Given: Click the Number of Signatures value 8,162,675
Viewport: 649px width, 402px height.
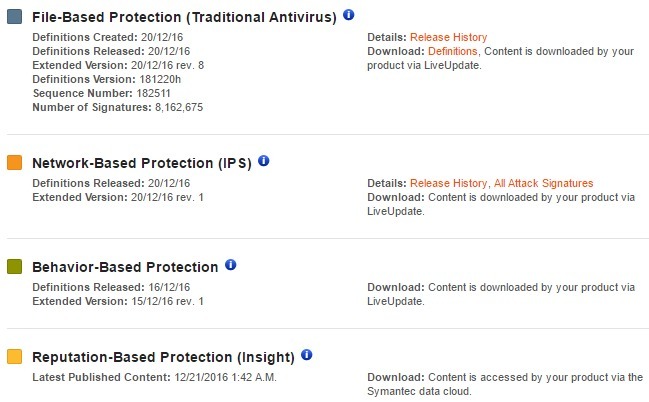Looking at the screenshot, I should [178, 105].
